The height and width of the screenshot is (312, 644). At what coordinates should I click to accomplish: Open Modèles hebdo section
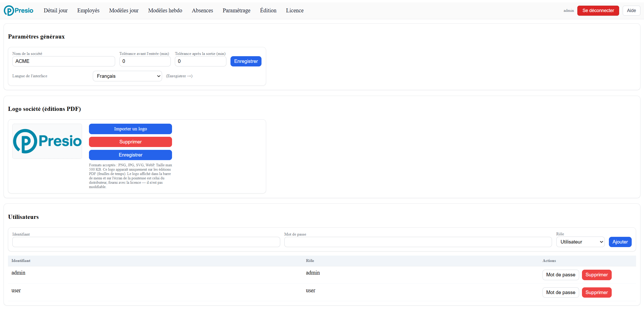(165, 11)
